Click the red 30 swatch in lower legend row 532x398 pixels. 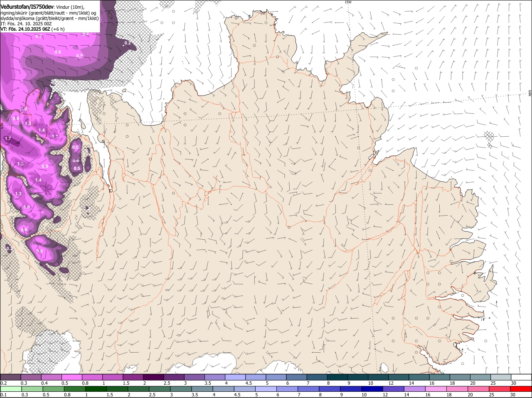click(521, 389)
